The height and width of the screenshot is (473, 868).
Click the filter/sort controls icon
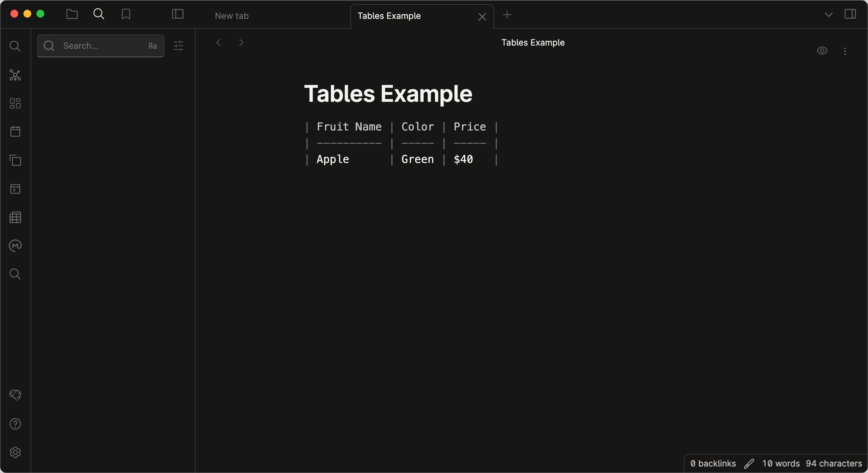[x=179, y=46]
